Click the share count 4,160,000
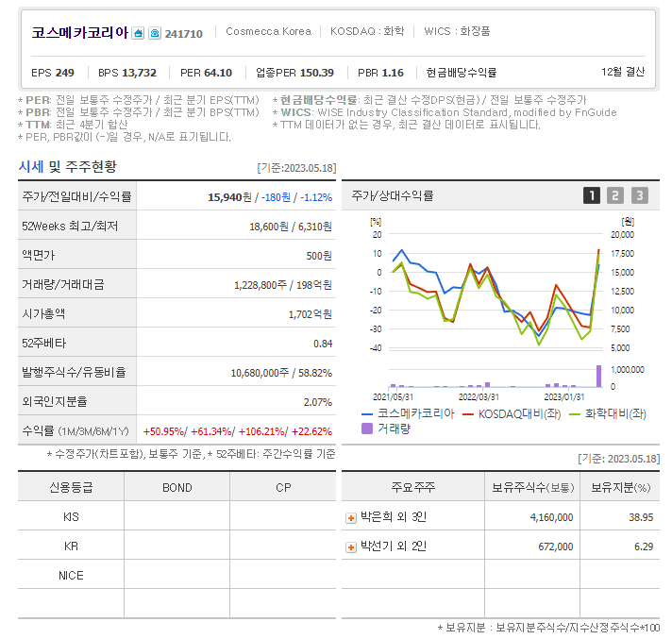This screenshot has width=672, height=639. 551,517
